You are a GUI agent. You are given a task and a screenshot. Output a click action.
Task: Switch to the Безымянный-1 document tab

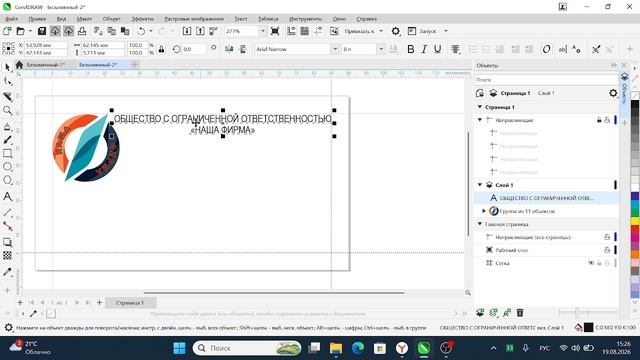(x=45, y=65)
